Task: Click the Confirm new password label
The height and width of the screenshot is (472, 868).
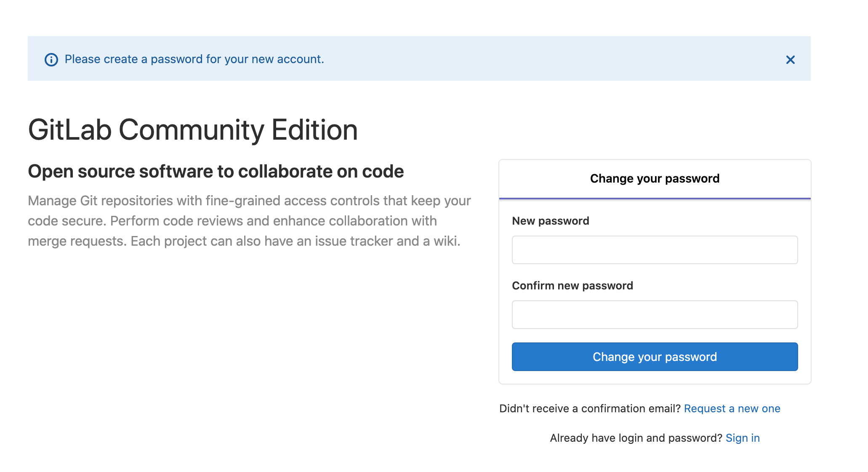Action: tap(572, 286)
